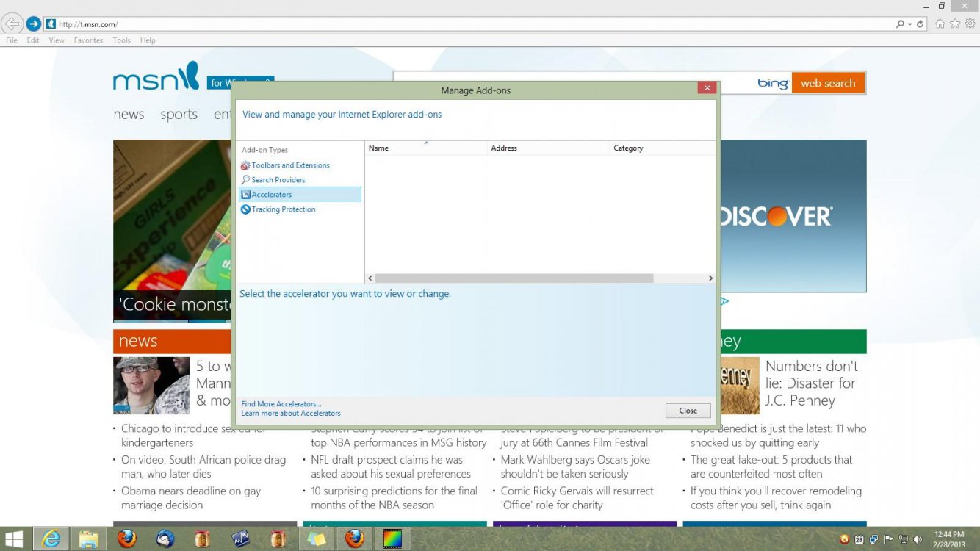
Task: Click the MSN logo on the page
Action: [x=156, y=76]
